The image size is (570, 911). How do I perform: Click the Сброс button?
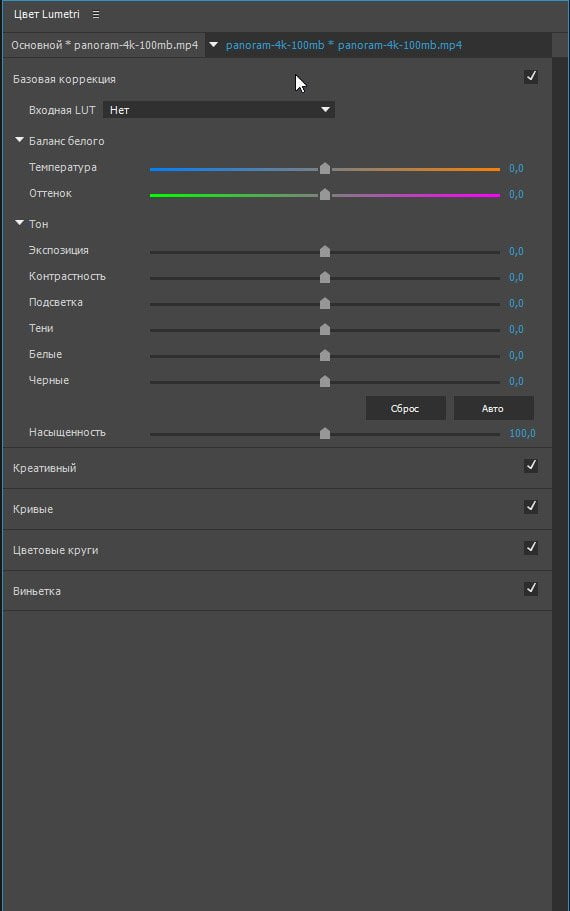[406, 408]
